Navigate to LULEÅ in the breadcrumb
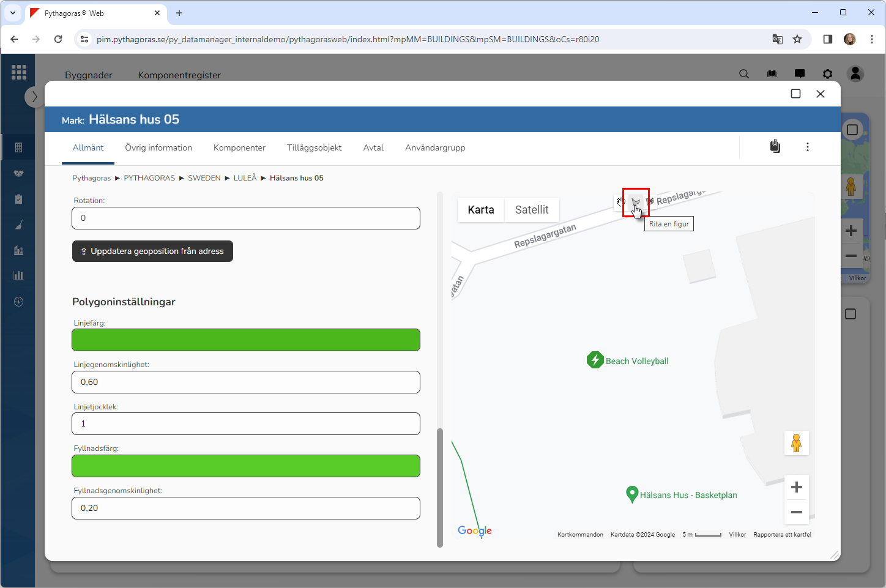 point(245,178)
